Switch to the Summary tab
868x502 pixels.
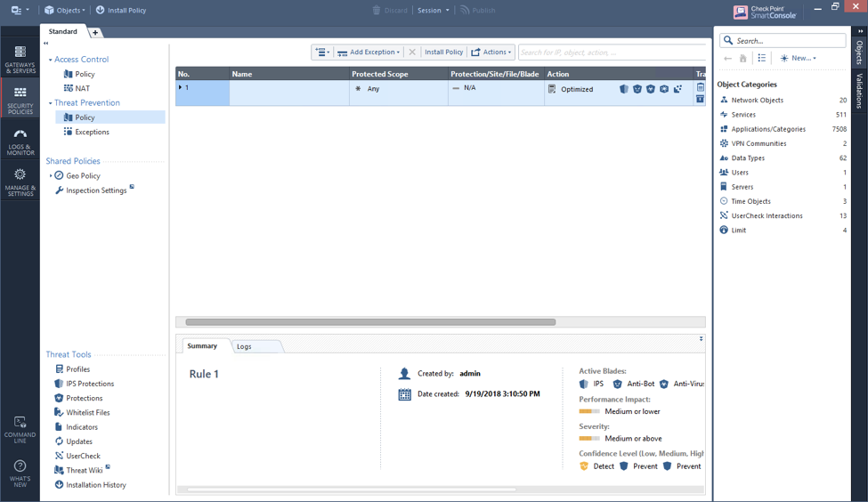point(202,346)
